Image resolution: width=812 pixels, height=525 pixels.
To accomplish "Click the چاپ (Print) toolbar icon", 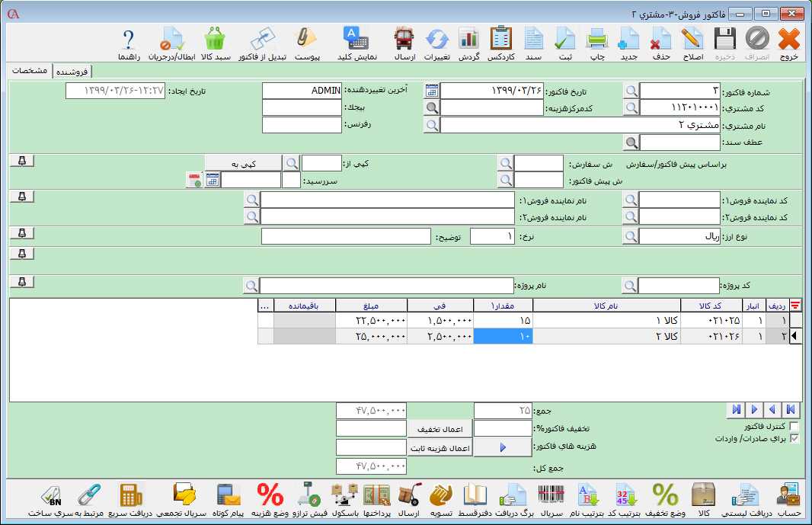I will coord(595,43).
